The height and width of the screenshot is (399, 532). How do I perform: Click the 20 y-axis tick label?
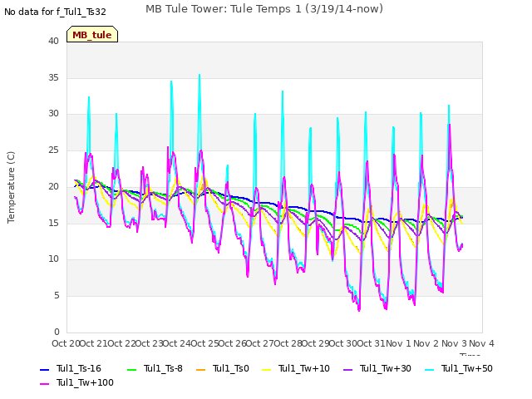point(53,186)
